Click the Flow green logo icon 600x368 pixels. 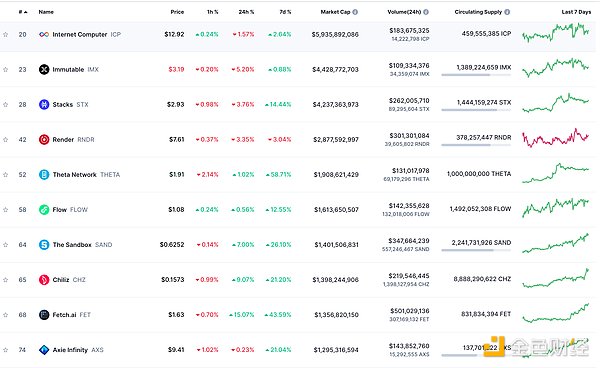[x=44, y=210]
